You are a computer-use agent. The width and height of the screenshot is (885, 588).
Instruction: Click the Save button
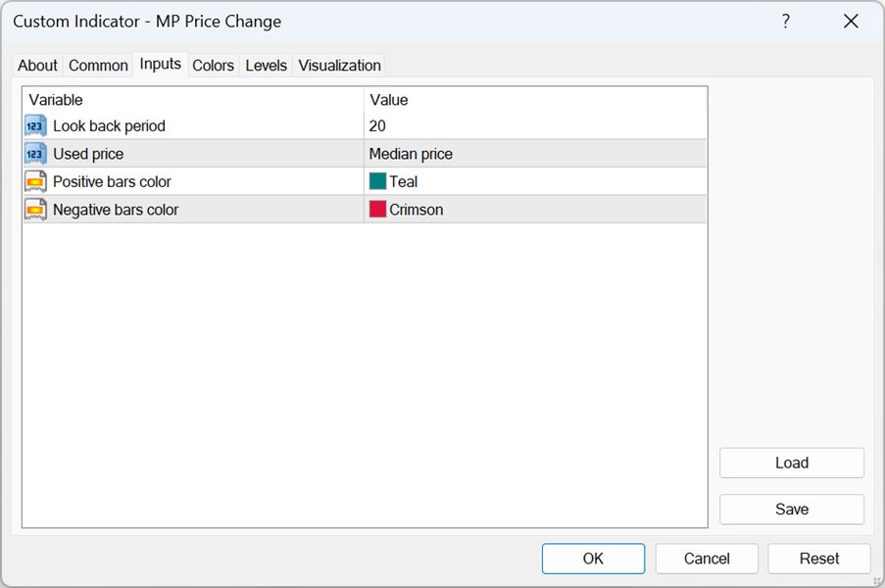[791, 509]
